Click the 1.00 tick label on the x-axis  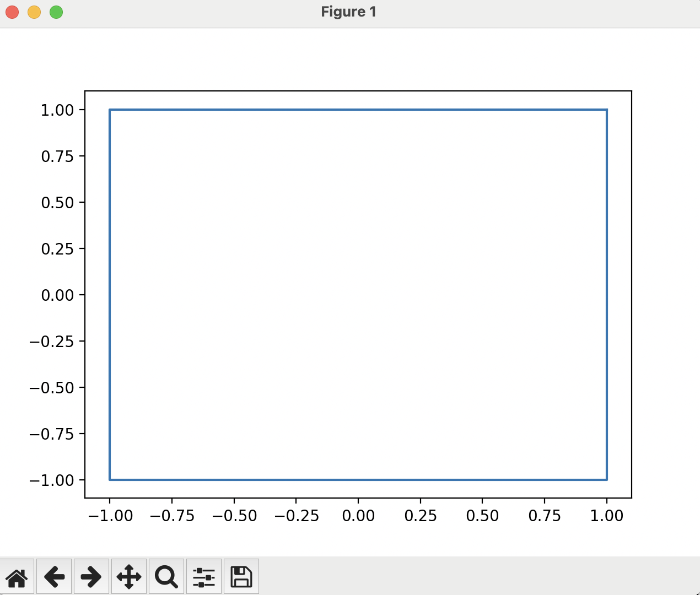(x=606, y=516)
